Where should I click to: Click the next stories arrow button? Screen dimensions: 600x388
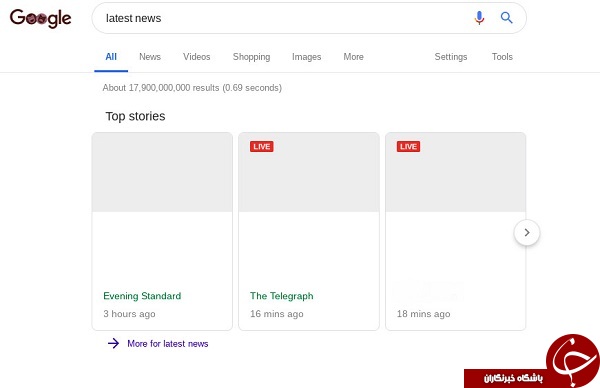[527, 232]
